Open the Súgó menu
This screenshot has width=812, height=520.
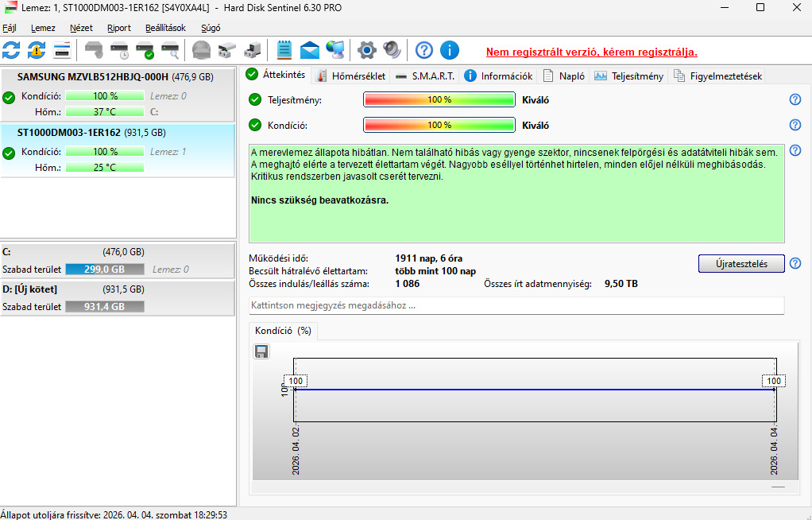tap(211, 28)
